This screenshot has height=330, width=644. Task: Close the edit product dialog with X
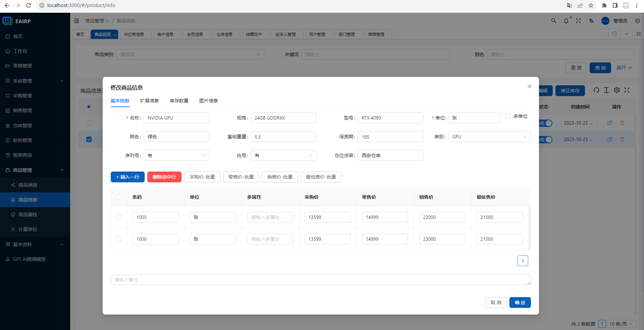pyautogui.click(x=529, y=86)
